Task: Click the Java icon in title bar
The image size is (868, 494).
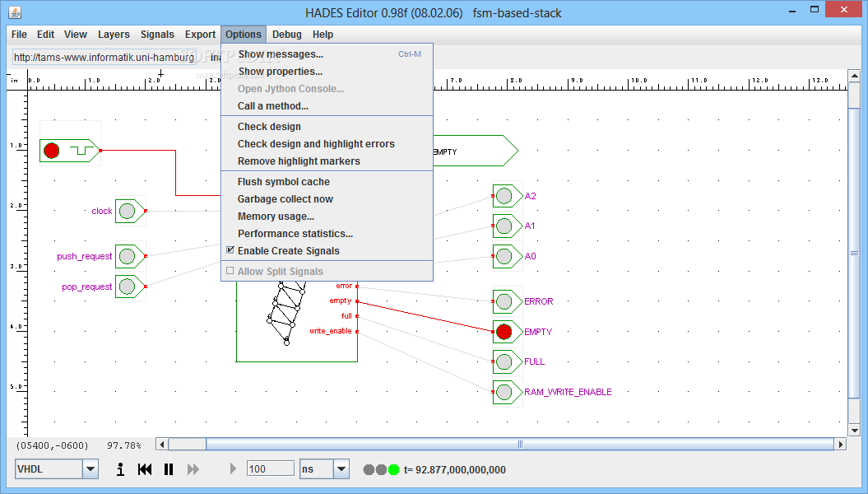Action: coord(15,12)
